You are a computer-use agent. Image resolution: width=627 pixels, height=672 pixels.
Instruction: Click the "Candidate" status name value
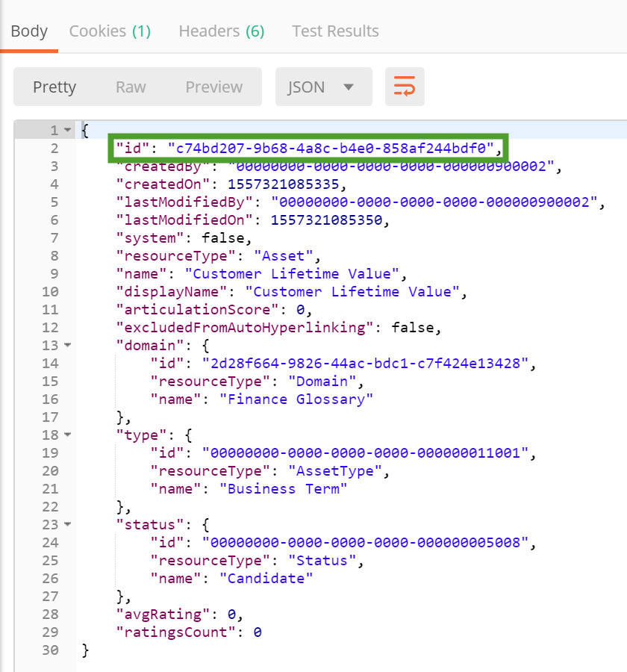[x=266, y=579]
